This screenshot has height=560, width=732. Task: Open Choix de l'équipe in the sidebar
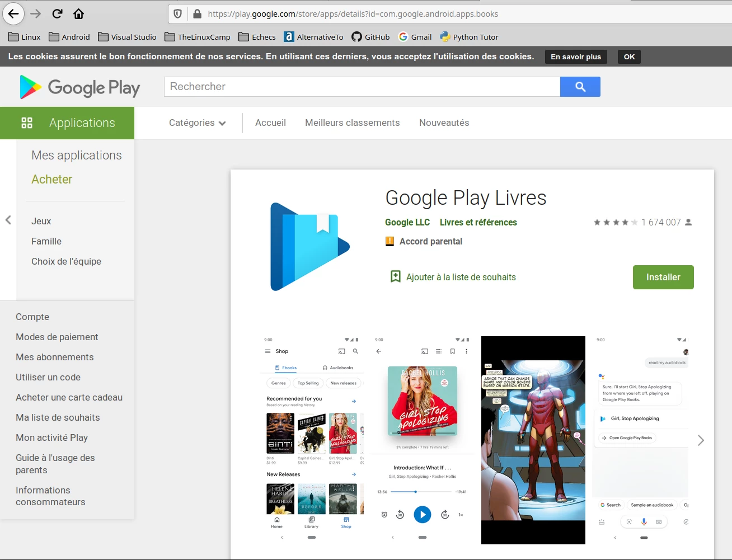coord(67,261)
